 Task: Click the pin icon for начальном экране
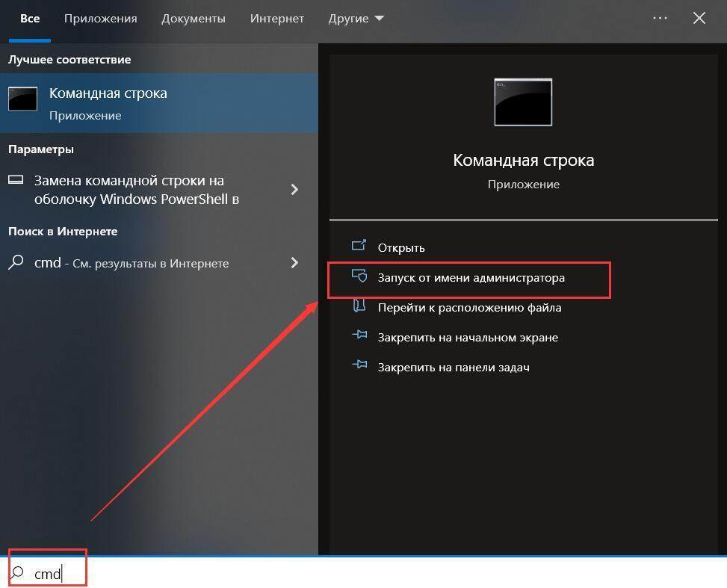pos(359,335)
